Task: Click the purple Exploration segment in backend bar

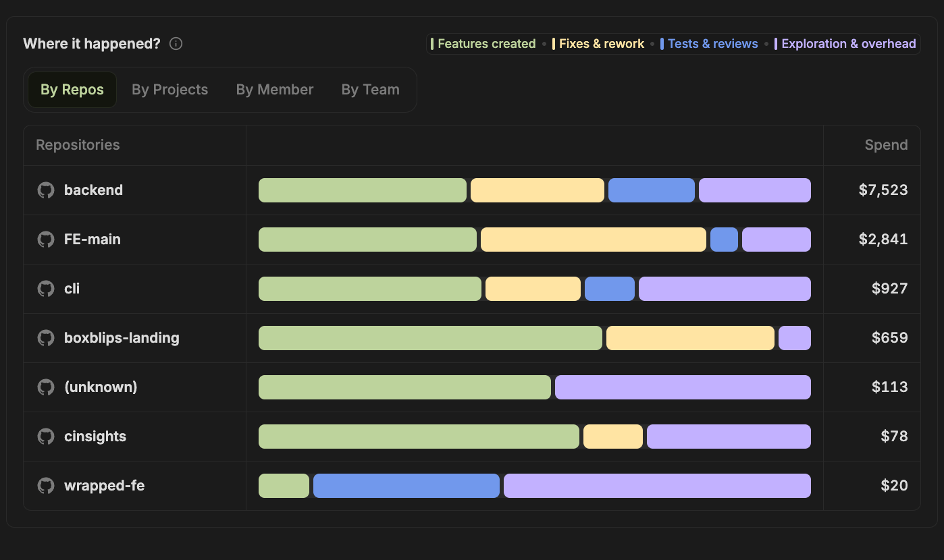Action: pyautogui.click(x=755, y=190)
